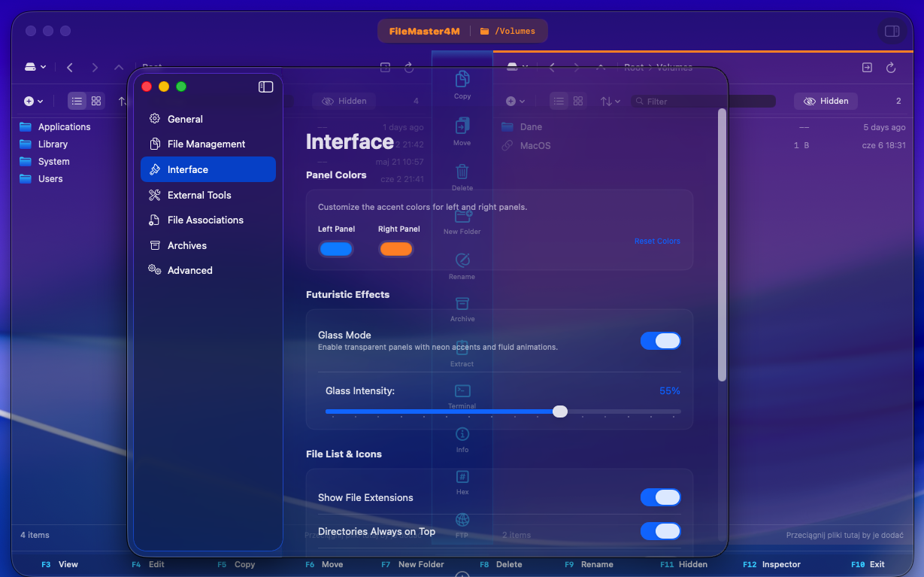Viewport: 924px width, 577px height.
Task: Click F11 Hidden in bottom bar
Action: click(683, 564)
